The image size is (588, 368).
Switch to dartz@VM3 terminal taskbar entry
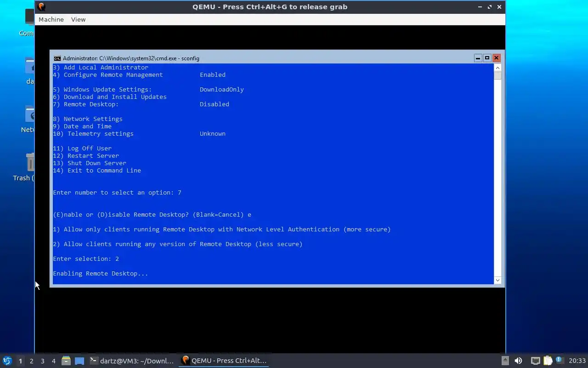click(x=132, y=361)
